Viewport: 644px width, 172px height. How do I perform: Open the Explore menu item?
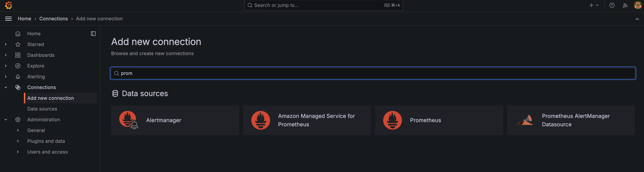[x=36, y=66]
